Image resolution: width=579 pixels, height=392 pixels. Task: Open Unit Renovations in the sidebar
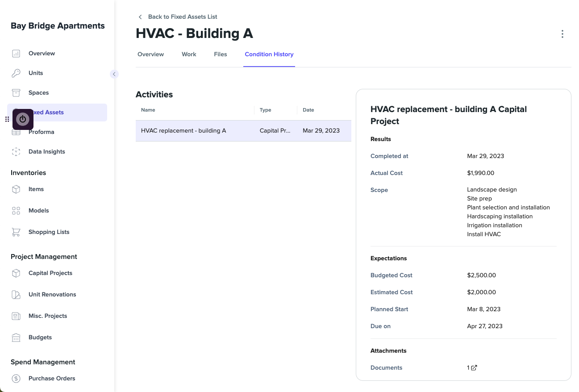point(52,295)
